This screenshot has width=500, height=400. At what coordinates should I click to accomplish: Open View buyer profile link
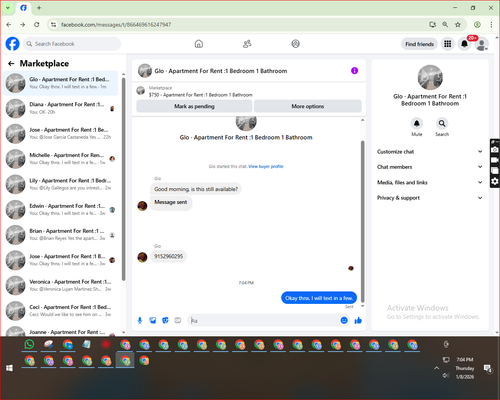tap(266, 166)
